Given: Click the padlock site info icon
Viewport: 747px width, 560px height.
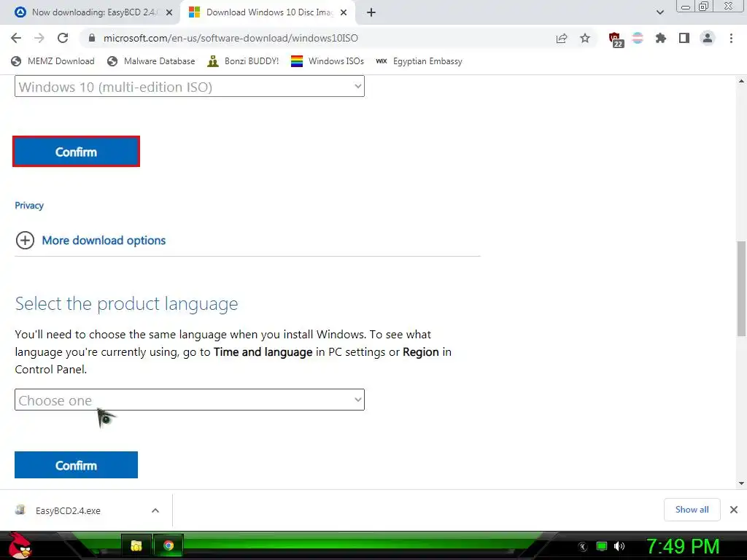Looking at the screenshot, I should [x=92, y=38].
